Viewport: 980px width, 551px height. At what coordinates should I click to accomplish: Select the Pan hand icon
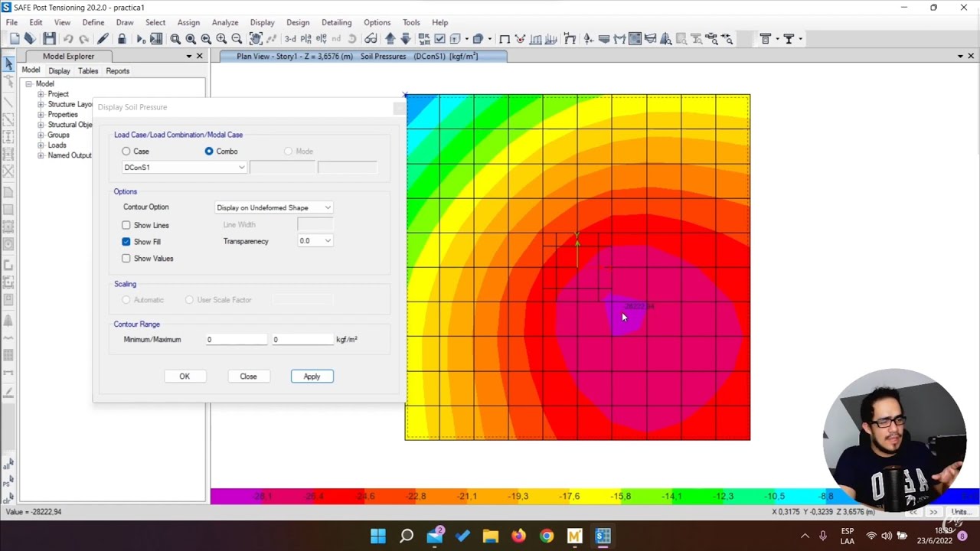256,39
